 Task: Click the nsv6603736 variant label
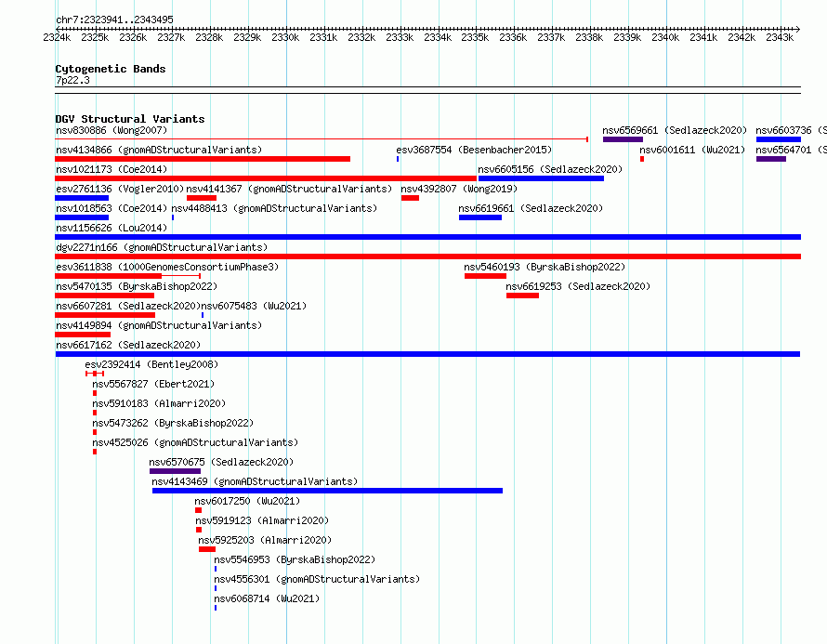point(791,130)
